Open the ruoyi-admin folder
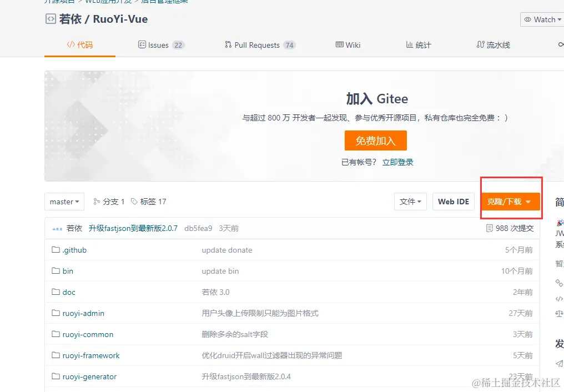This screenshot has height=392, width=564. click(83, 313)
